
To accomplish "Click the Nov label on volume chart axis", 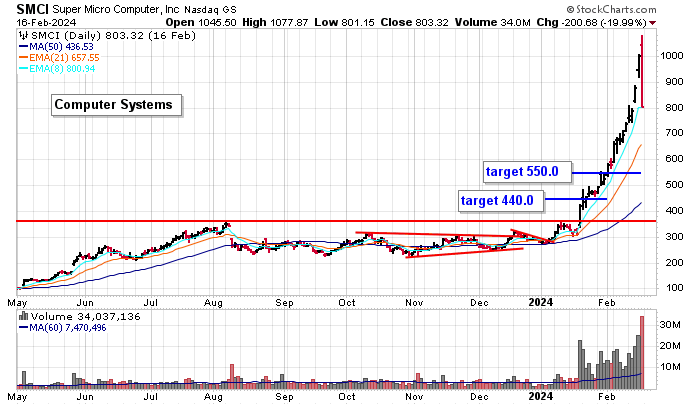I will coord(414,396).
